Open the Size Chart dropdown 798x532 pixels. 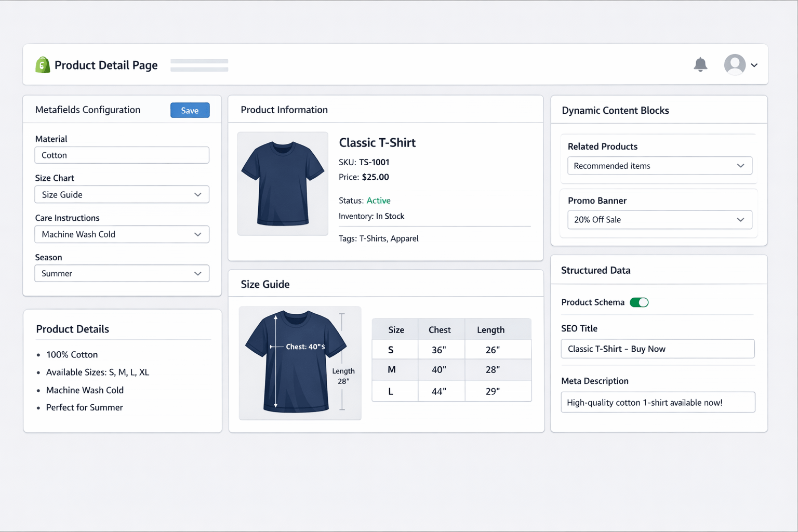point(122,194)
